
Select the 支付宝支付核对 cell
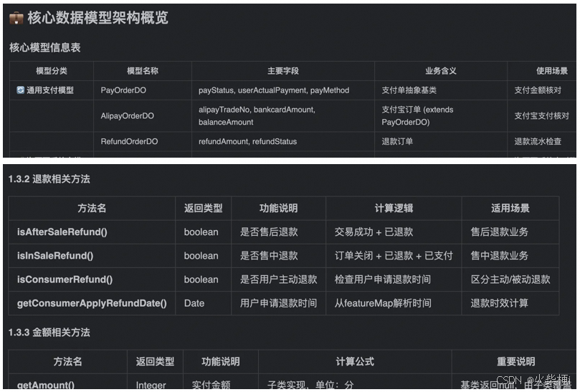pos(541,116)
